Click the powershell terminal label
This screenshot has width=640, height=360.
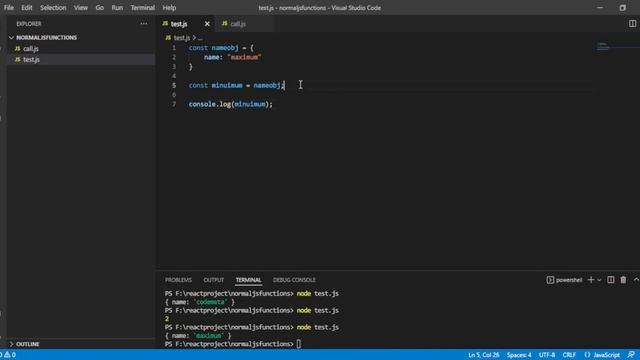click(569, 280)
